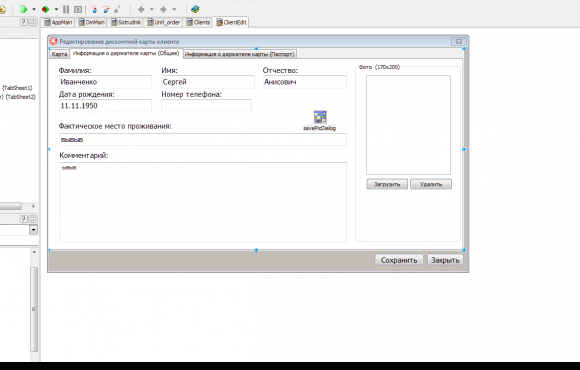
Task: Click the Удалить photo button
Action: [431, 184]
